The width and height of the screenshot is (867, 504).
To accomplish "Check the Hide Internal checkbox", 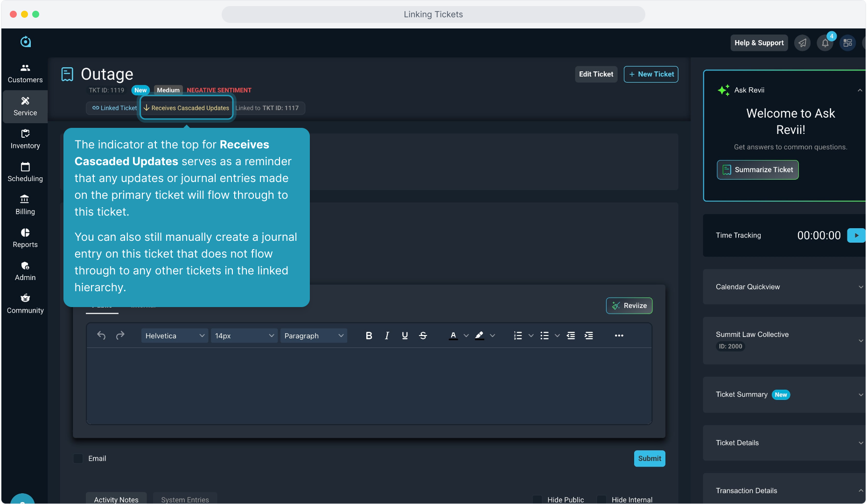I will (x=602, y=499).
